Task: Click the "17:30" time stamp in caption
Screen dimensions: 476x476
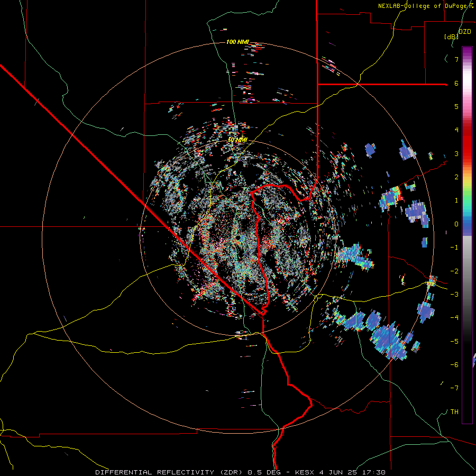Action: pyautogui.click(x=373, y=472)
